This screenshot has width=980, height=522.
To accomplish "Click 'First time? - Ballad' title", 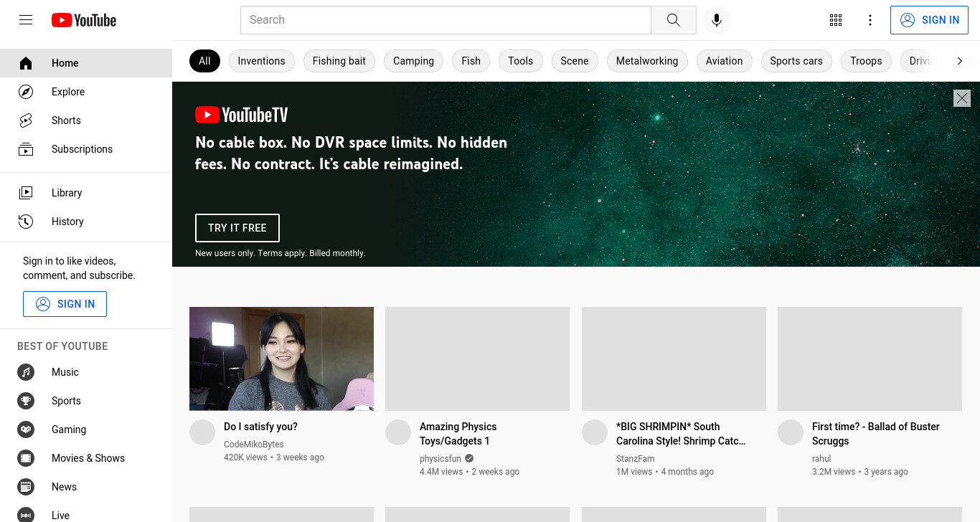I will click(x=876, y=434).
